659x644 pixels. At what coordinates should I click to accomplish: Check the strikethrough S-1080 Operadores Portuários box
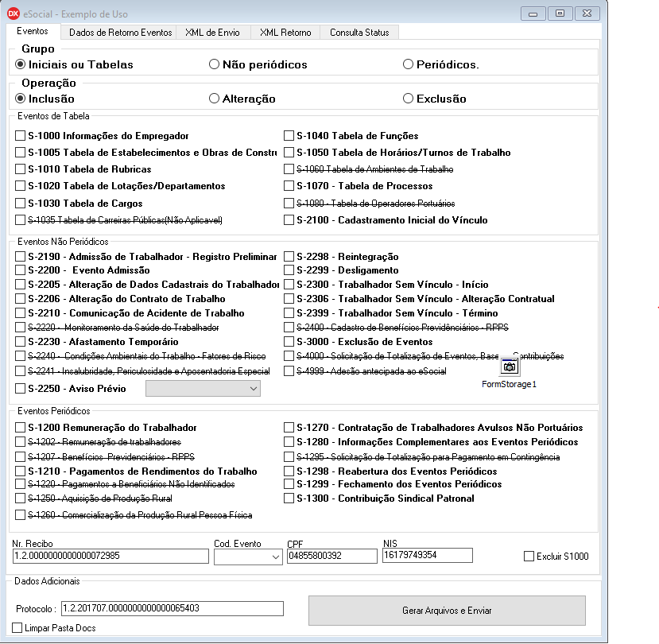(289, 203)
